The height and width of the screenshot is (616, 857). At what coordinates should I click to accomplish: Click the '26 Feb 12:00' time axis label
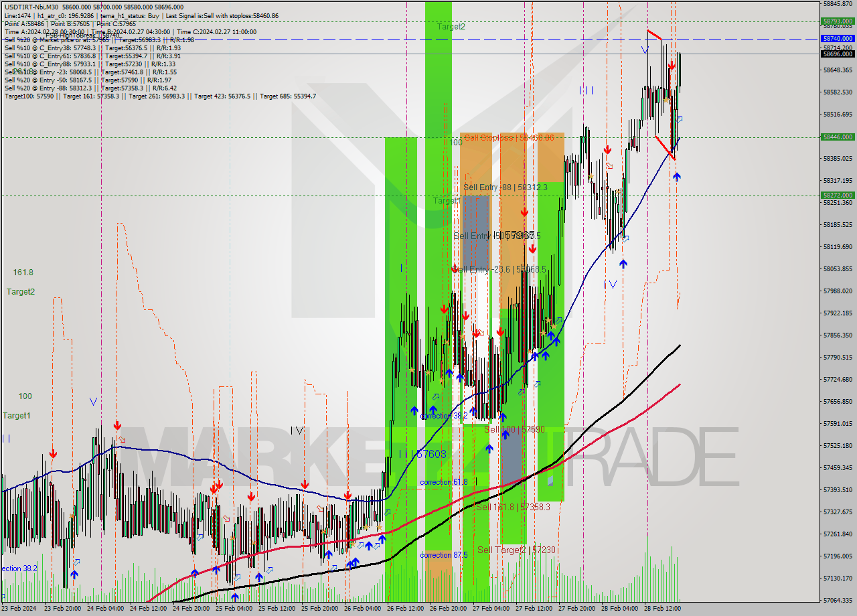click(x=405, y=609)
